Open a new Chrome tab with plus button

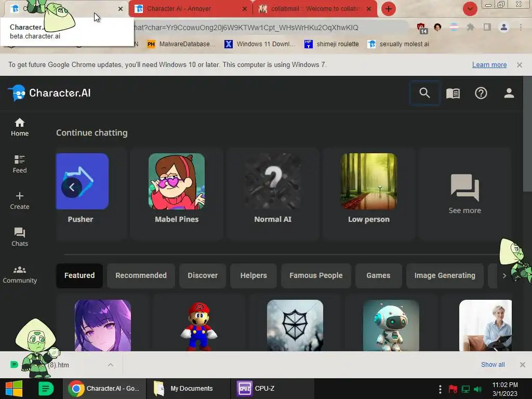389,9
